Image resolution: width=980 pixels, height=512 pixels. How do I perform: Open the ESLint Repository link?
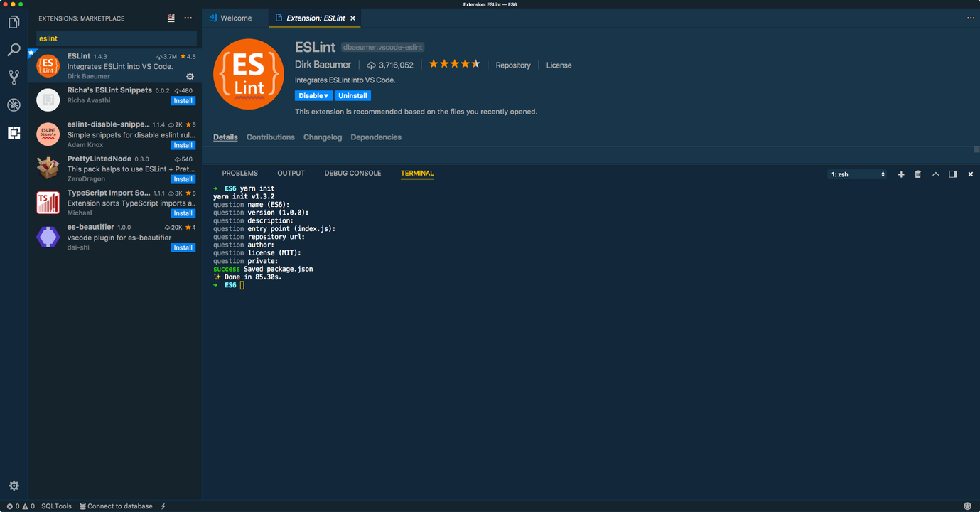coord(512,65)
